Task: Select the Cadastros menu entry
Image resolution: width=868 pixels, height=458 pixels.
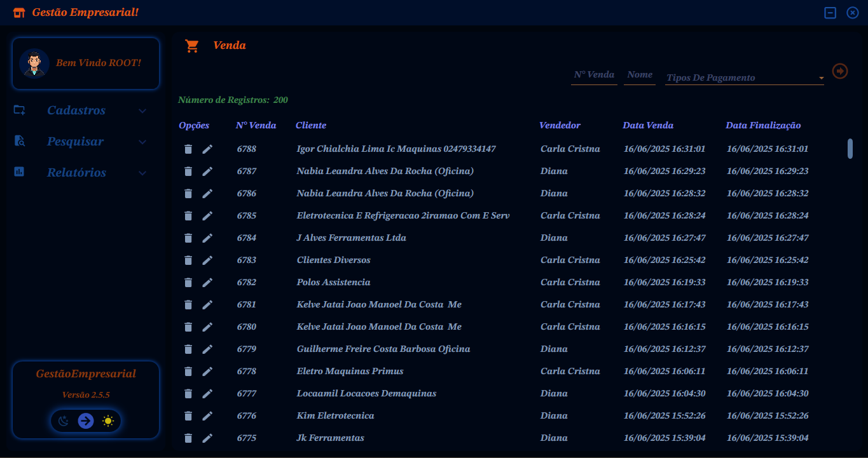Action: pyautogui.click(x=76, y=110)
